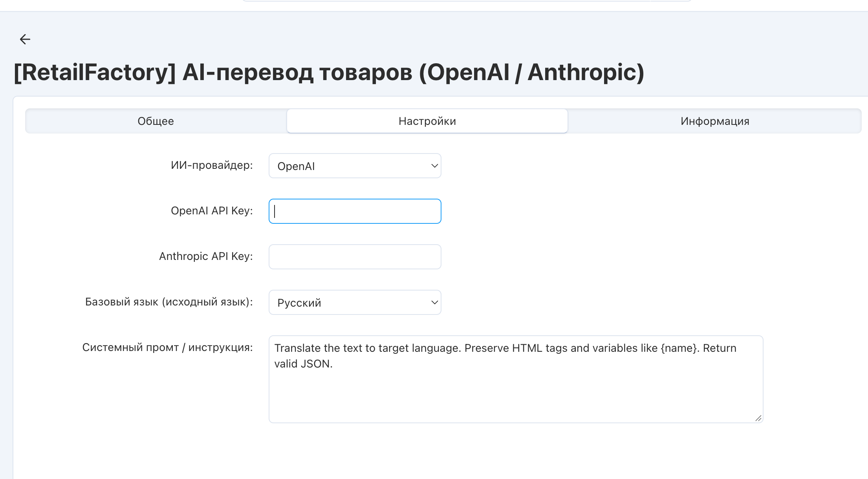Click the ИИ-провайдер label
The image size is (868, 479).
click(212, 165)
